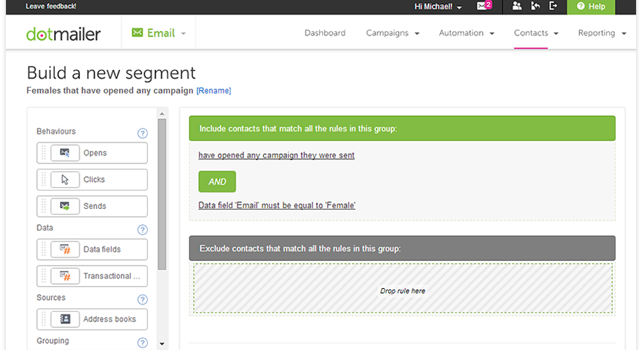
Task: Toggle the AND operator button
Action: tap(217, 181)
